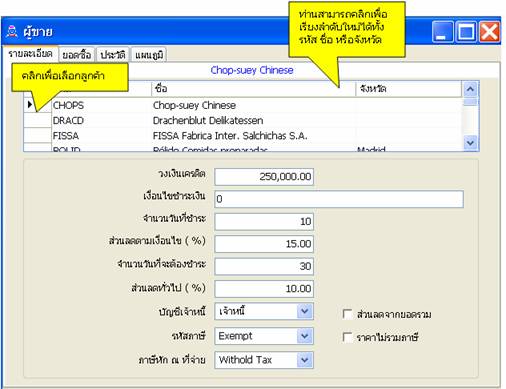Click the vendor list scroll up arrow
The width and height of the screenshot is (506, 389).
pyautogui.click(x=470, y=89)
